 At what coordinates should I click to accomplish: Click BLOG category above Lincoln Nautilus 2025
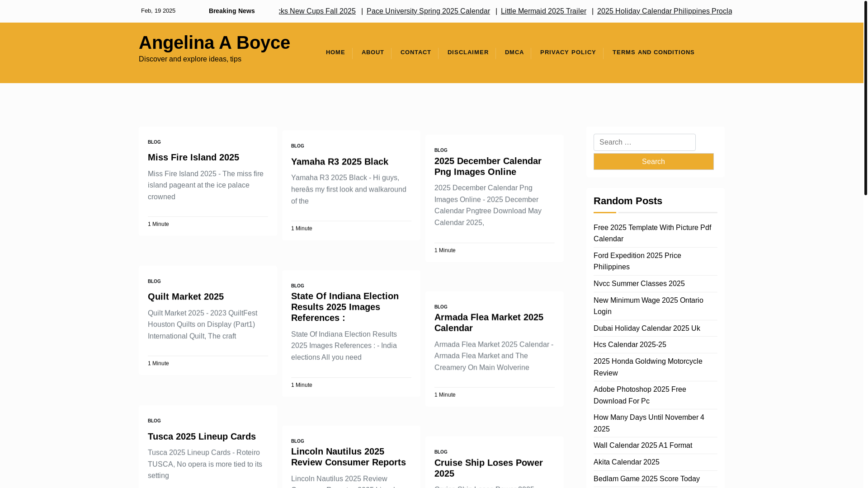(x=297, y=441)
